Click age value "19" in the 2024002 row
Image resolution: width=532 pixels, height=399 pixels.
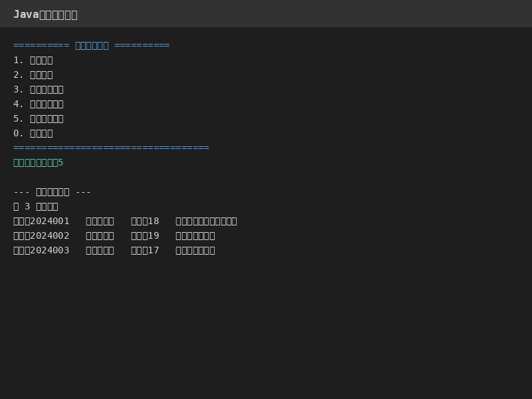(154, 236)
